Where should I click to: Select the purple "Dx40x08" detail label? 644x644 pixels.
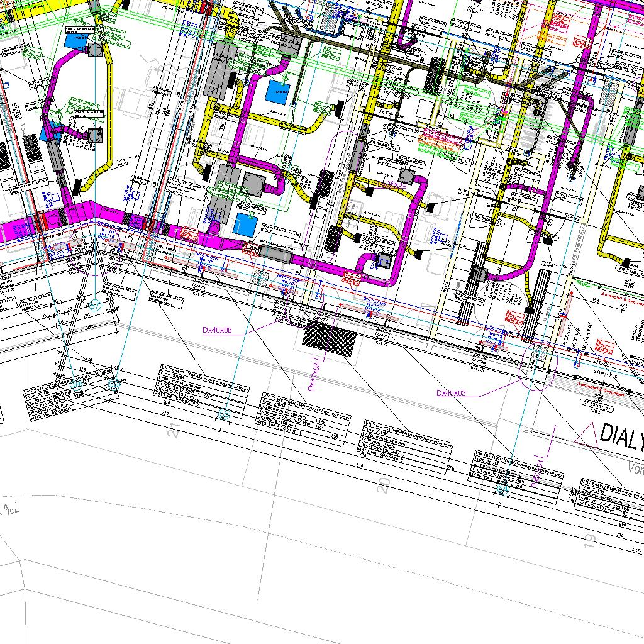coord(217,330)
